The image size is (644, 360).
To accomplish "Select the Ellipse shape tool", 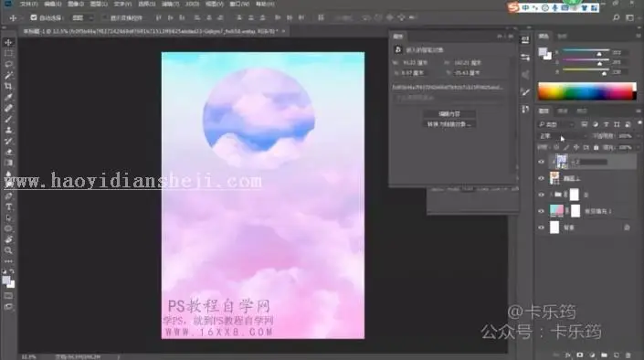I will 8,228.
